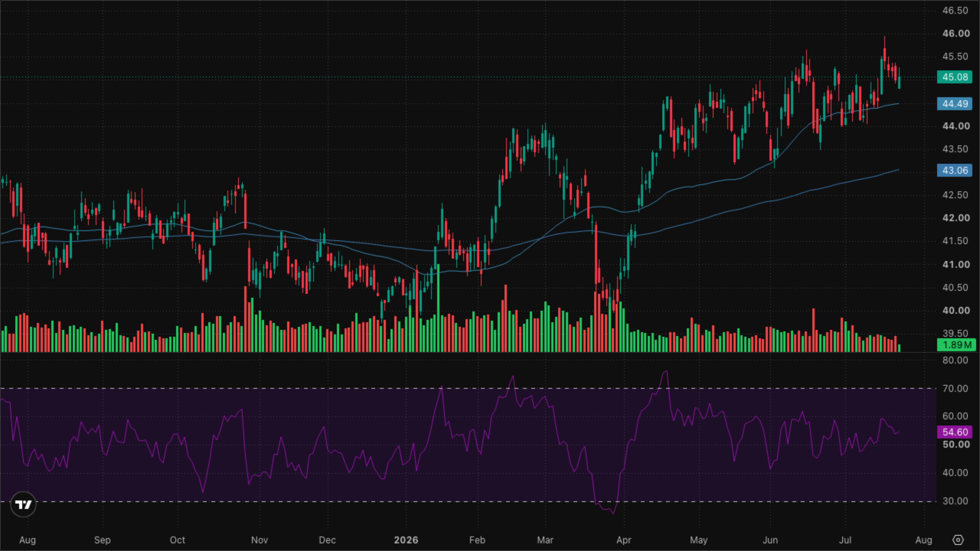Click Jul on the time axis
The image size is (980, 551).
tap(845, 540)
